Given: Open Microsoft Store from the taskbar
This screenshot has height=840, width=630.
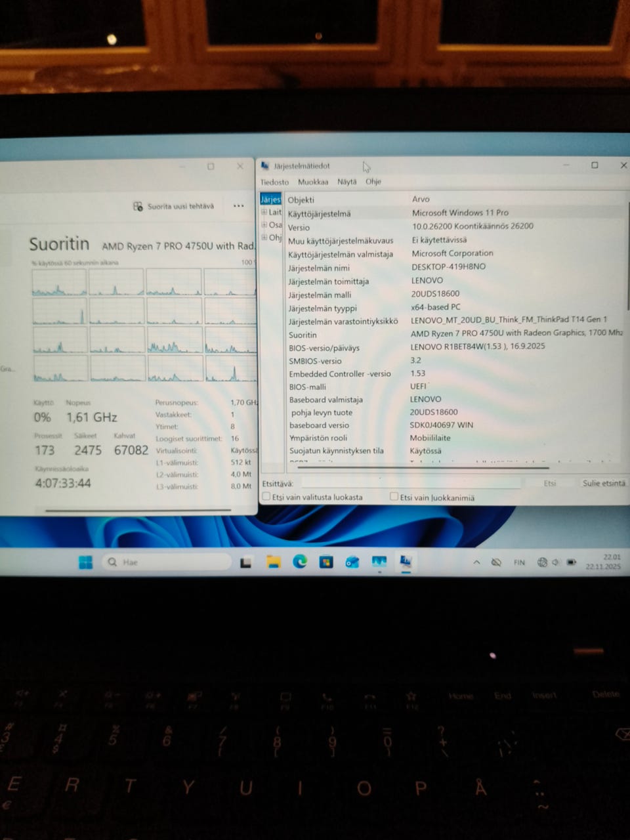Looking at the screenshot, I should [x=326, y=562].
